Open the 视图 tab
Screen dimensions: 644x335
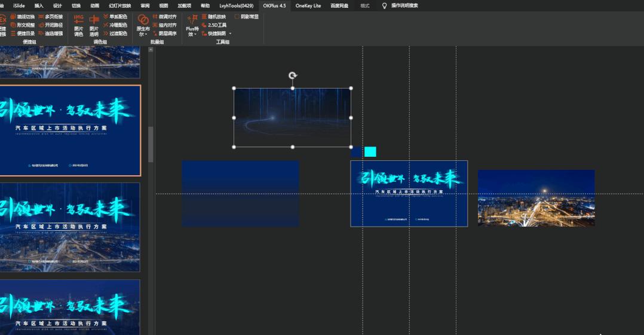pos(164,6)
